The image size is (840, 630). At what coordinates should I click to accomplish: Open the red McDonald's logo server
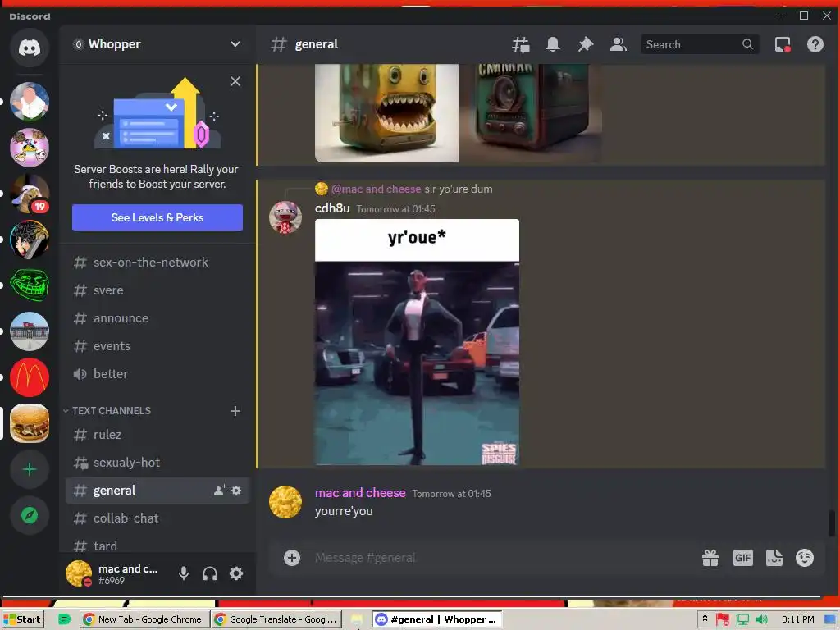click(30, 377)
